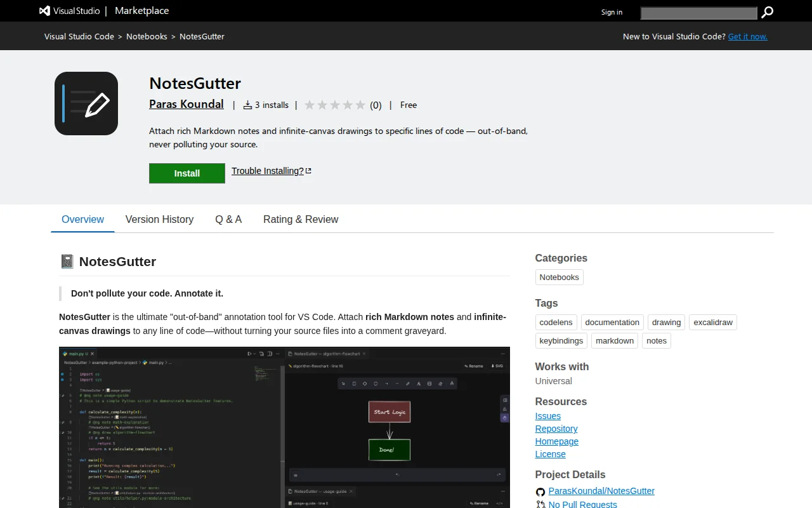Click the search magnifier icon
The height and width of the screenshot is (508, 812).
pyautogui.click(x=768, y=12)
